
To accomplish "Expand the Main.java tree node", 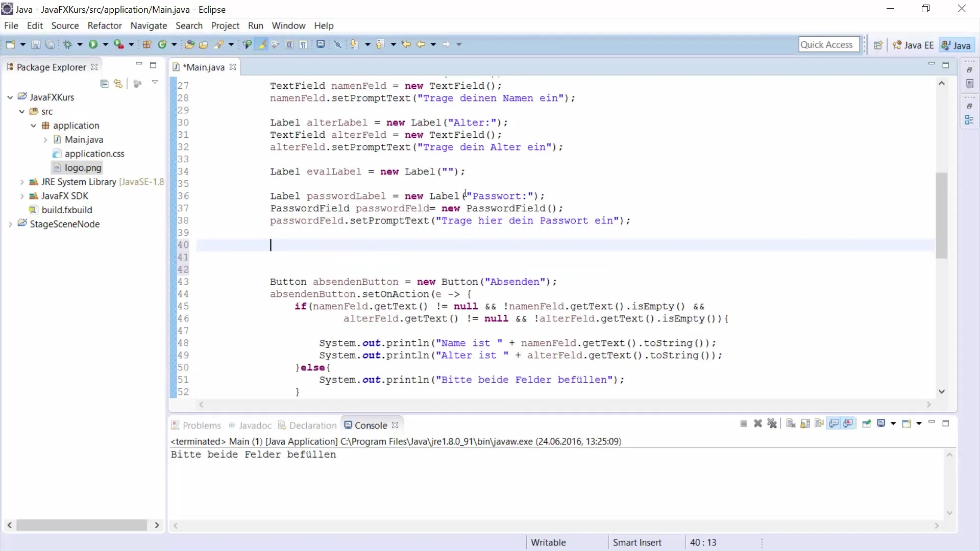I will pyautogui.click(x=45, y=139).
